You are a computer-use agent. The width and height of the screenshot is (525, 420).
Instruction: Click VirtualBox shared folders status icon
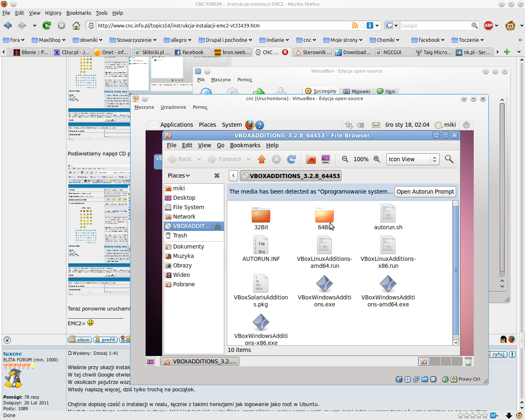(x=425, y=379)
